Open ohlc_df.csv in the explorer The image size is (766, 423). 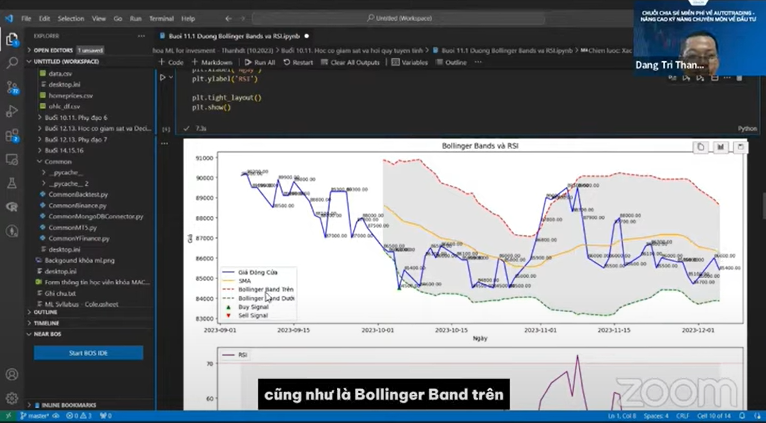point(64,106)
